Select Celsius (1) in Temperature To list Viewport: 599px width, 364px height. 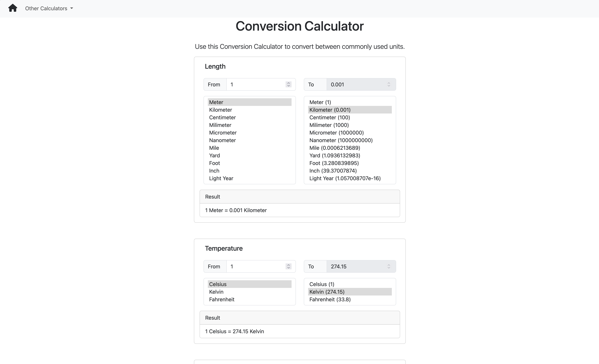click(x=350, y=284)
